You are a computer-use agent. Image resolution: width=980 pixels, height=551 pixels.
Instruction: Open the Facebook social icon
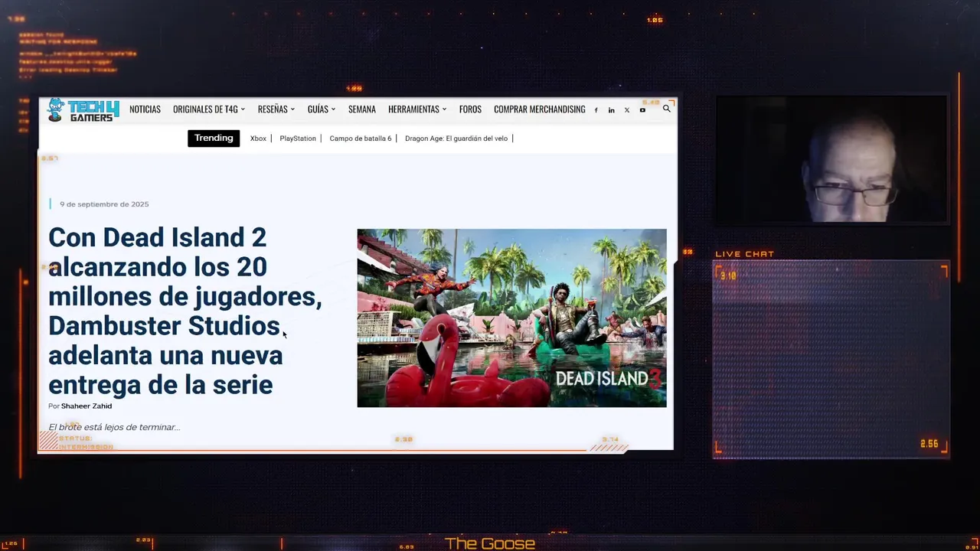pos(596,110)
